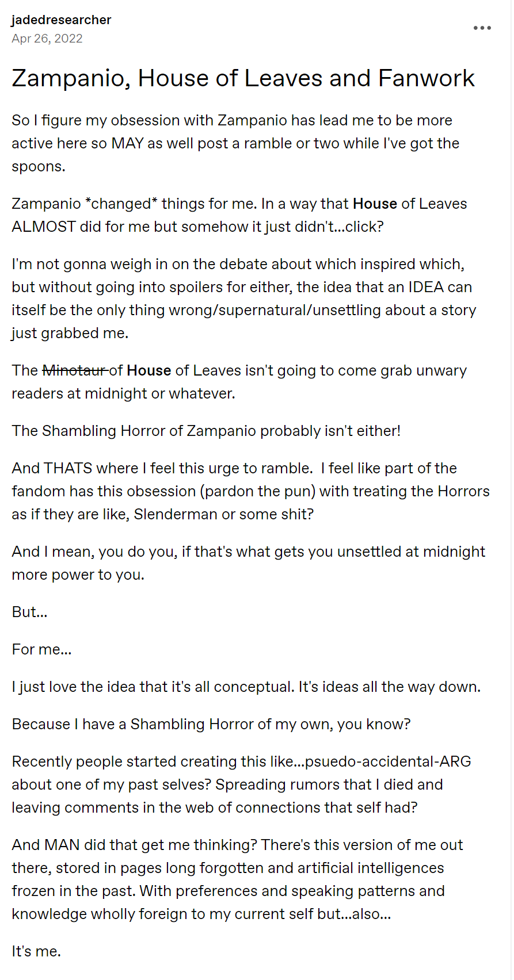Screen dimensions: 514x980
Task: Click bold "House" right after struck-through Minotaur
Action: (149, 370)
